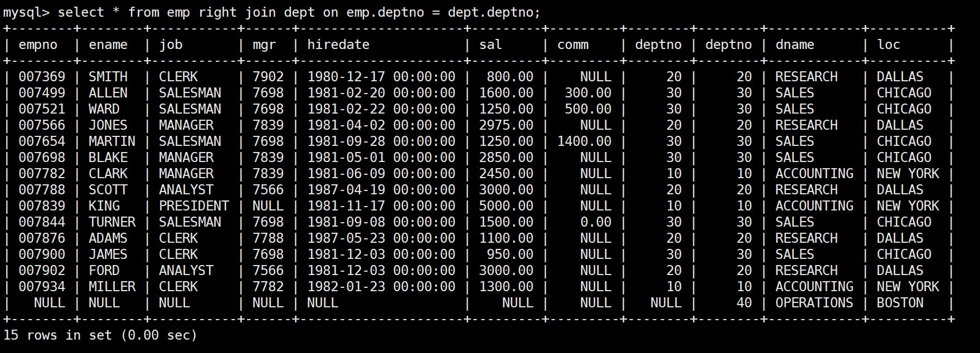The image size is (980, 353).
Task: Click employee name TURNER
Action: pos(111,222)
